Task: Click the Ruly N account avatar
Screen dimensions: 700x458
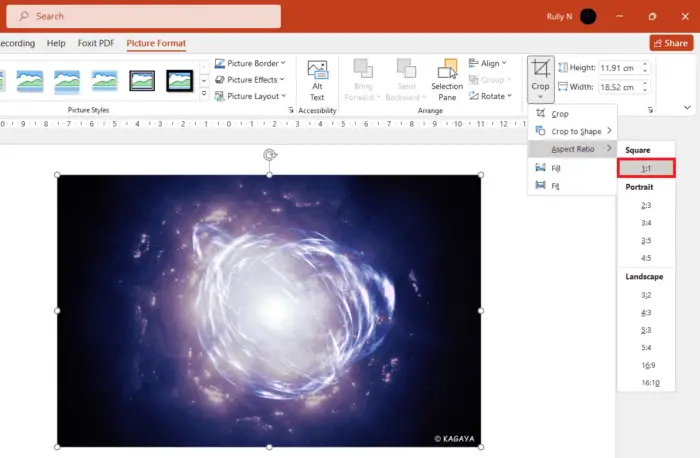Action: tap(588, 17)
